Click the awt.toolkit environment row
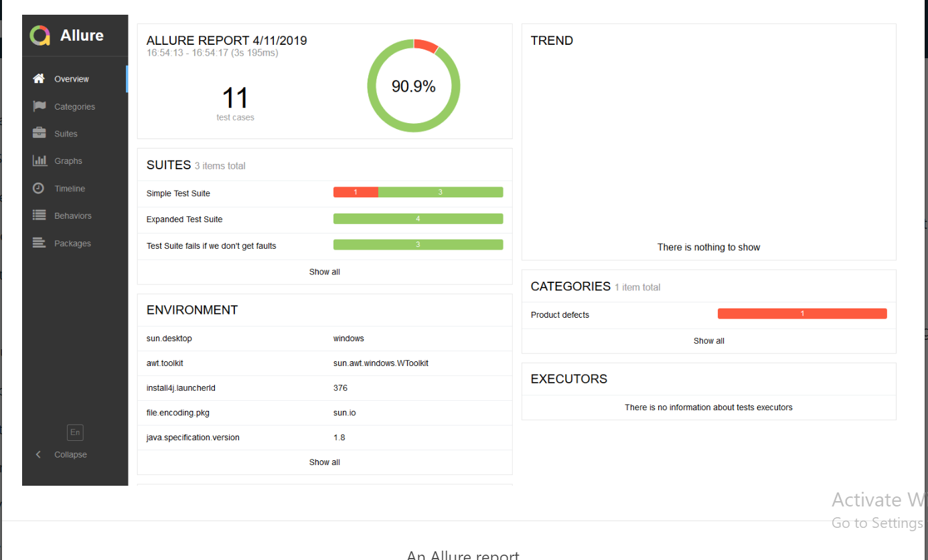The width and height of the screenshot is (928, 560). point(325,363)
